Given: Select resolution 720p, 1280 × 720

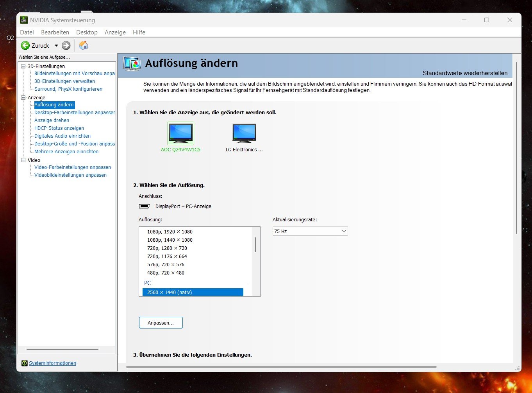Looking at the screenshot, I should click(167, 248).
